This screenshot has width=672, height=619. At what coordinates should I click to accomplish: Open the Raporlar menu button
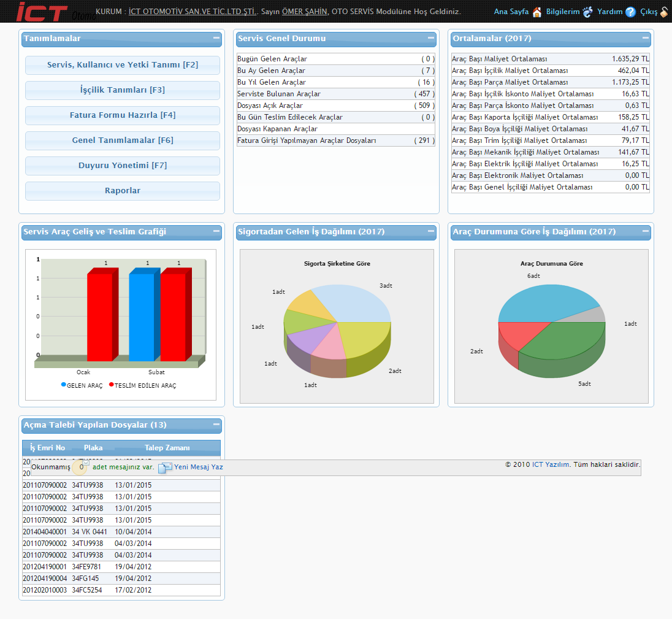pos(123,191)
